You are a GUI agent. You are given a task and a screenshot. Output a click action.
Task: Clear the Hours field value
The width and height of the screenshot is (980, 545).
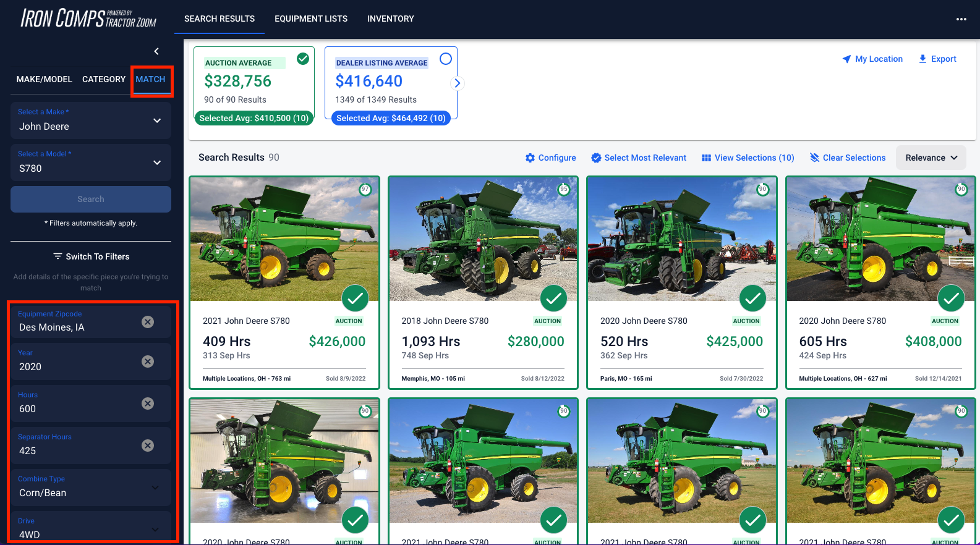pos(148,403)
